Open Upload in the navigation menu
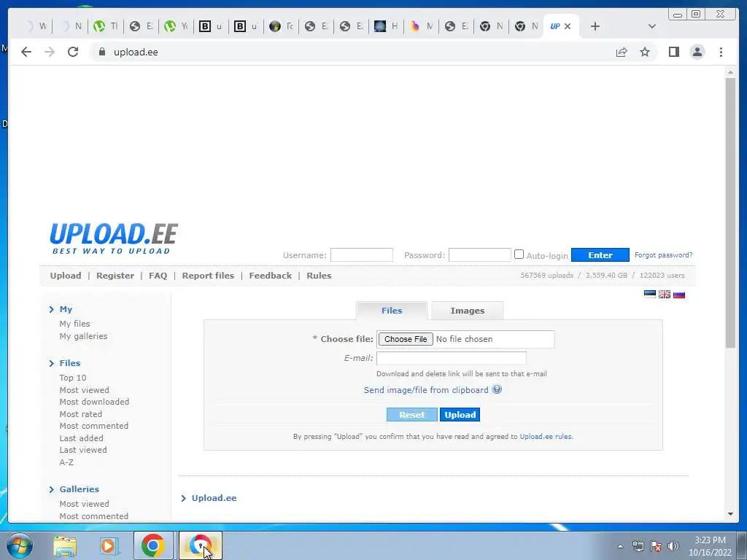This screenshot has width=747, height=560. coord(66,276)
